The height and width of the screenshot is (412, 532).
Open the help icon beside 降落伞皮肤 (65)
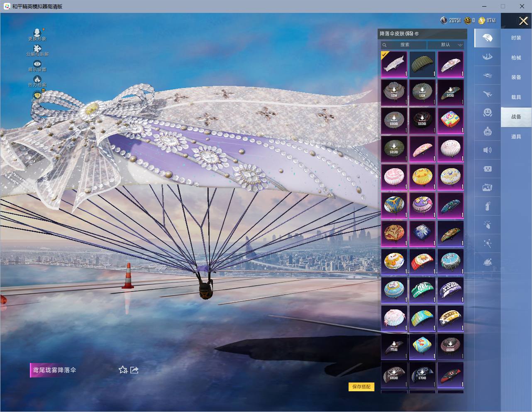click(x=417, y=34)
